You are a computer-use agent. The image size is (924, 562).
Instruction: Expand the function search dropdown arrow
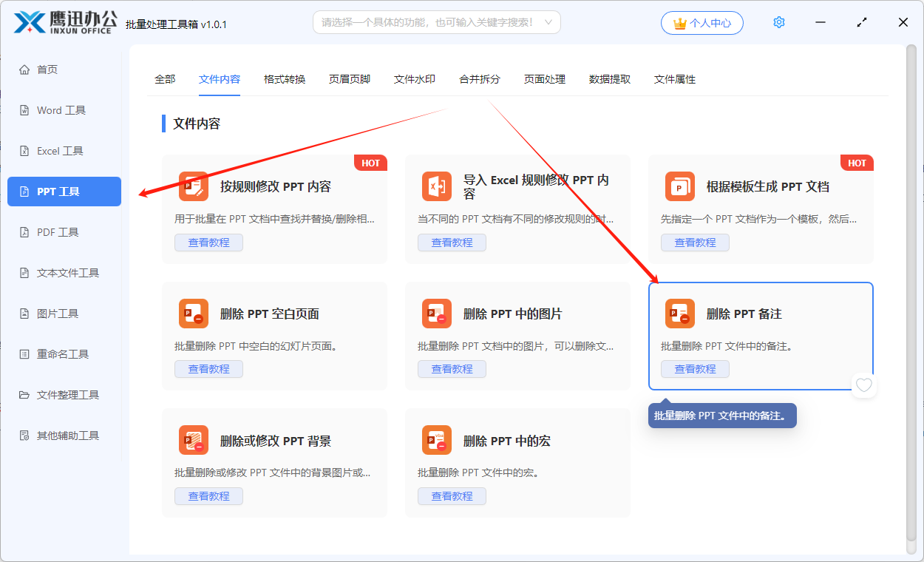point(548,23)
